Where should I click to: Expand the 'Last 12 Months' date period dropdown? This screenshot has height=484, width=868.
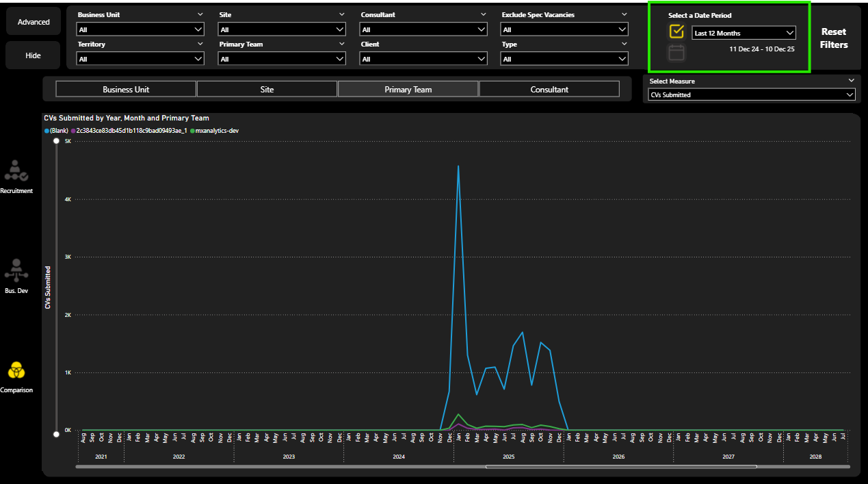click(744, 33)
